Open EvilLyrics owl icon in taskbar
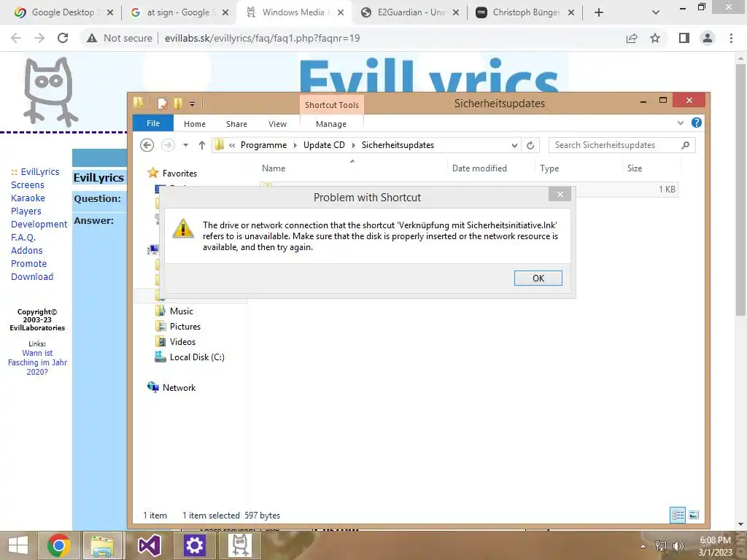This screenshot has height=560, width=747. pos(239,545)
